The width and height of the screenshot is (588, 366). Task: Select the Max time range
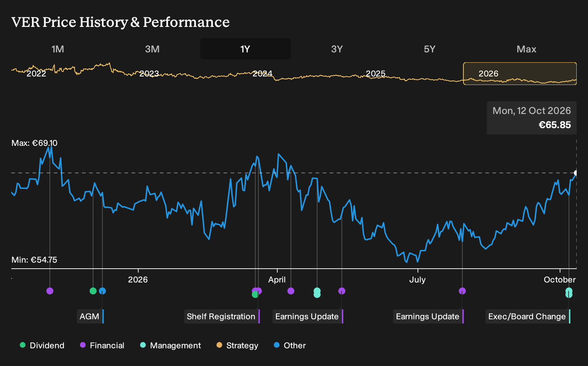point(526,49)
